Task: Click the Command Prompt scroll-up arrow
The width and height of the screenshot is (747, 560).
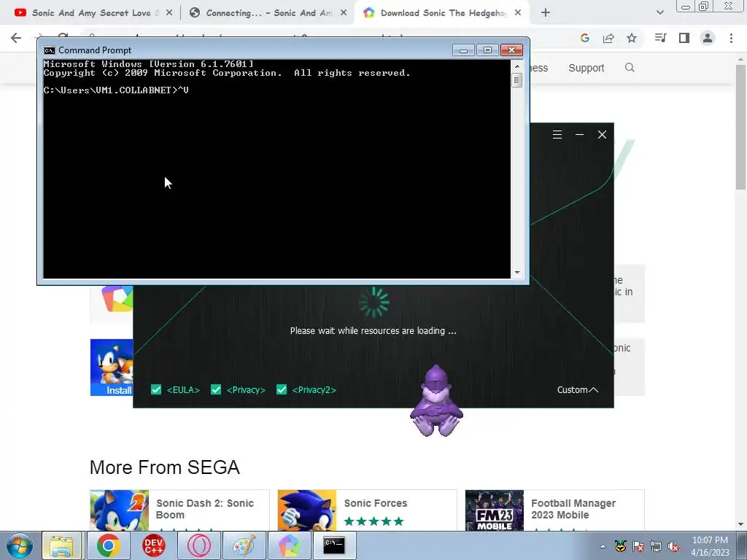Action: [x=517, y=66]
